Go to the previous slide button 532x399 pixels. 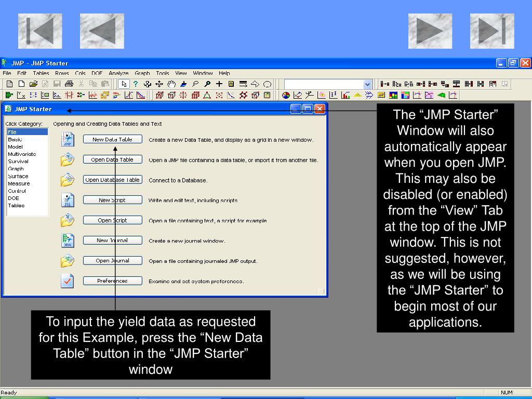(x=102, y=31)
